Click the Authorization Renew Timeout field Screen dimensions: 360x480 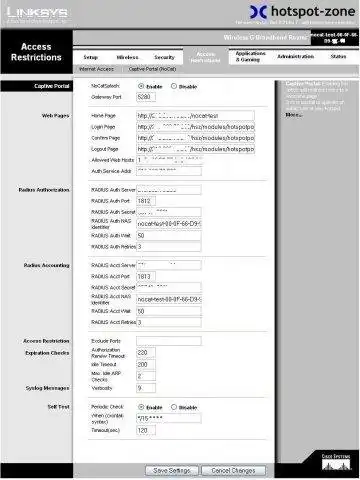tap(146, 353)
